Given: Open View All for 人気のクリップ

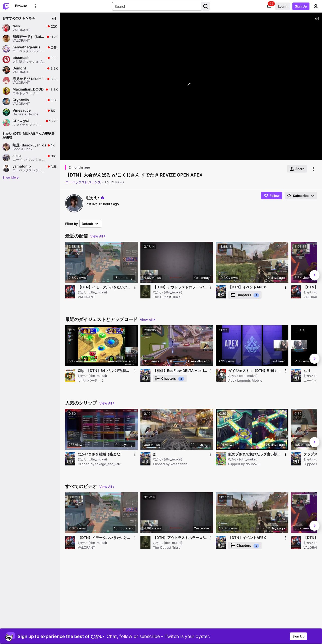Looking at the screenshot, I should click(x=107, y=403).
